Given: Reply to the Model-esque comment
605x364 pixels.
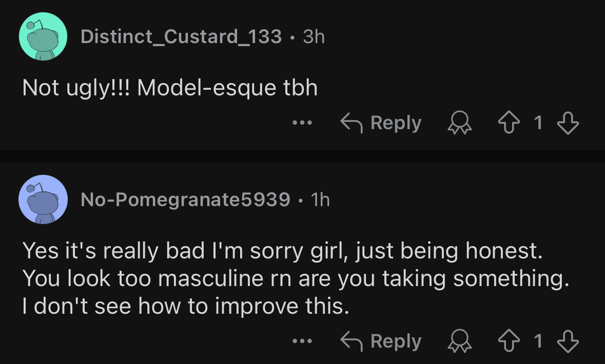Looking at the screenshot, I should point(381,123).
